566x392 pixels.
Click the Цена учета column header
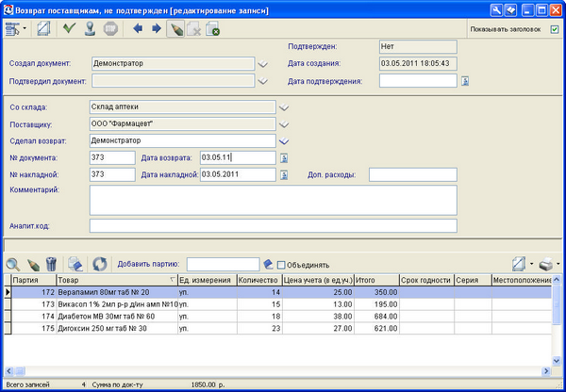click(x=318, y=280)
